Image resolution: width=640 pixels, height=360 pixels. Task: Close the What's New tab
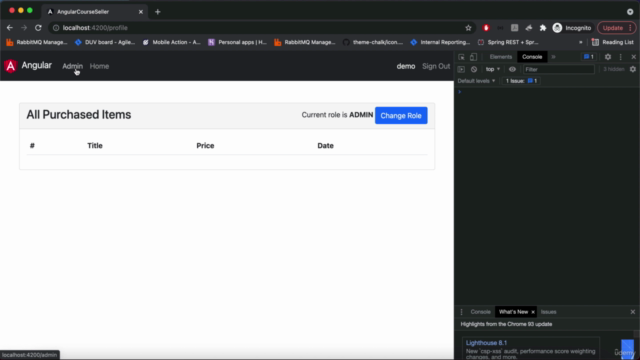[x=533, y=312]
